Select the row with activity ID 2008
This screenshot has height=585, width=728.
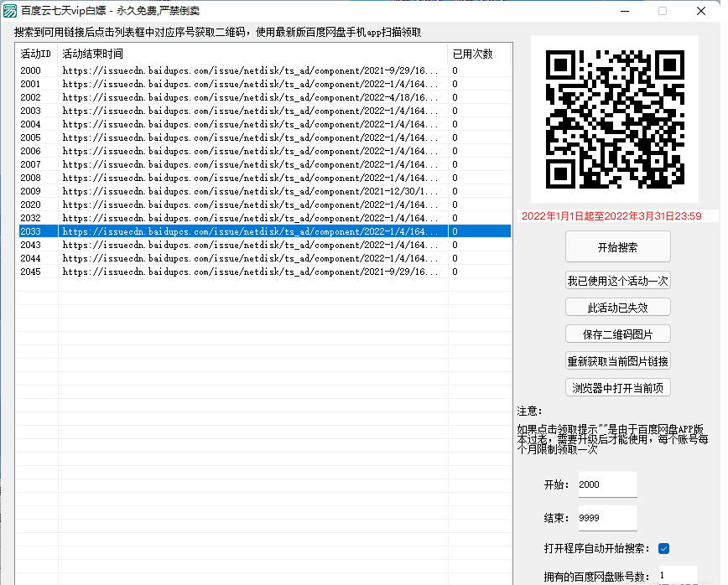point(265,179)
